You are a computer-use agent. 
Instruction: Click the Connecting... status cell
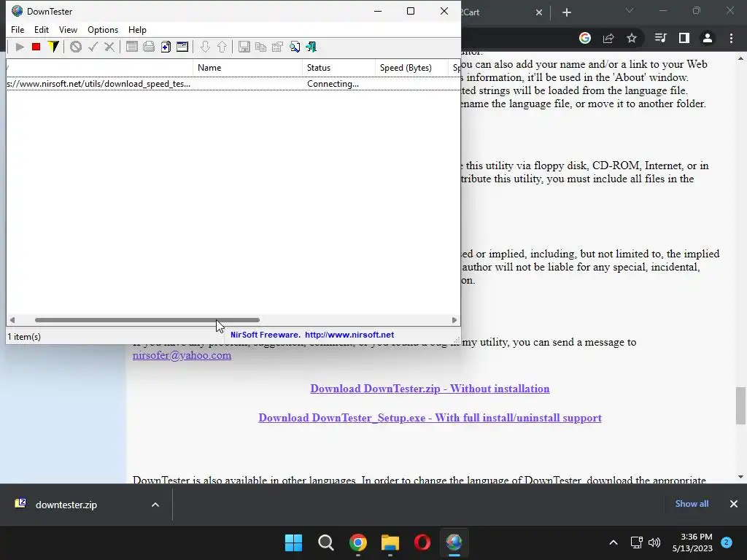[x=333, y=84]
